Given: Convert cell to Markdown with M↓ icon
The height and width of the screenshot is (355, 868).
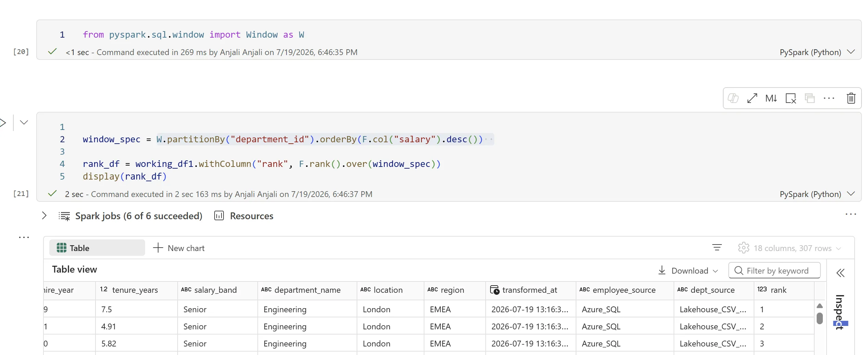Looking at the screenshot, I should click(771, 98).
